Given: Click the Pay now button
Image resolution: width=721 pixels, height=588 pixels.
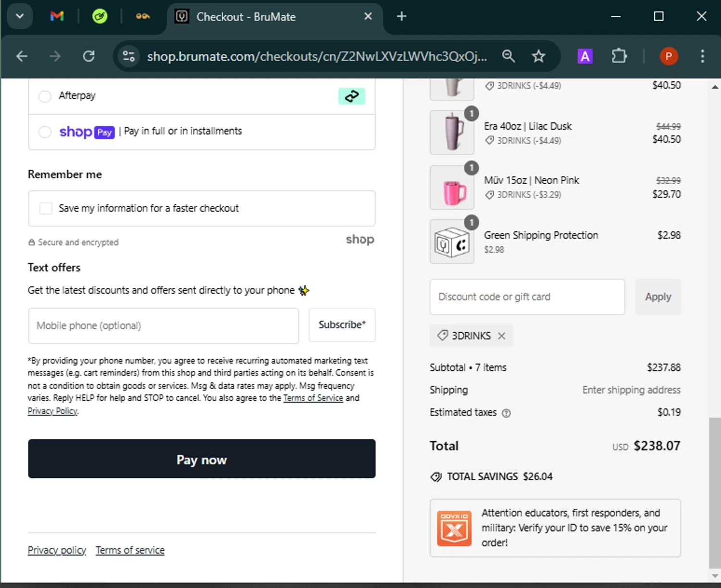Looking at the screenshot, I should [201, 459].
